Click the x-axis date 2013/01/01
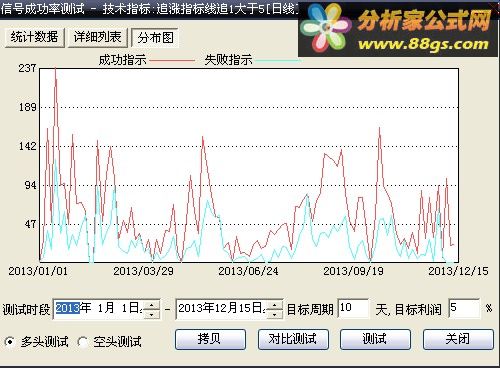 pyautogui.click(x=38, y=271)
